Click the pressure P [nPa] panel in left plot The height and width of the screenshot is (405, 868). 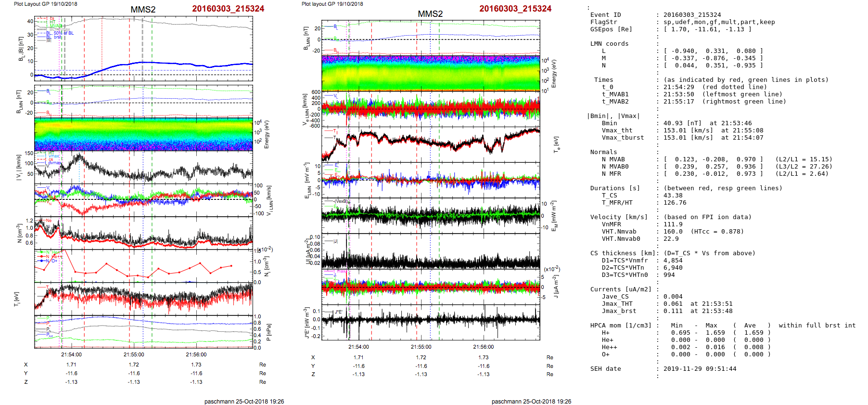pos(143,331)
